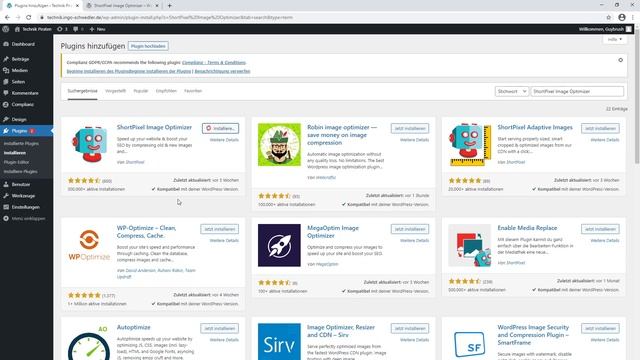Open Beiträge in the sidebar
This screenshot has height=360, width=640.
point(20,59)
